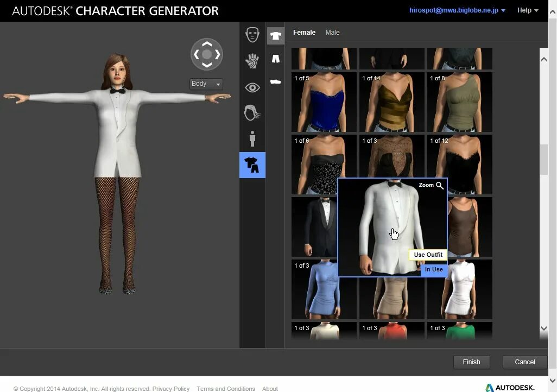Expand the Help menu

(528, 10)
